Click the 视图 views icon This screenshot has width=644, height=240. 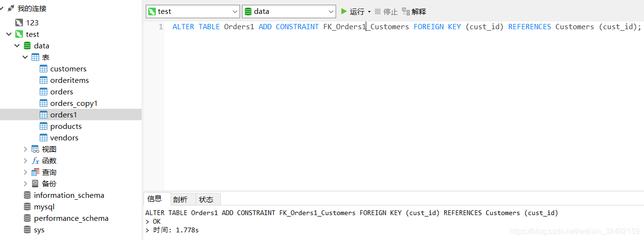[35, 149]
